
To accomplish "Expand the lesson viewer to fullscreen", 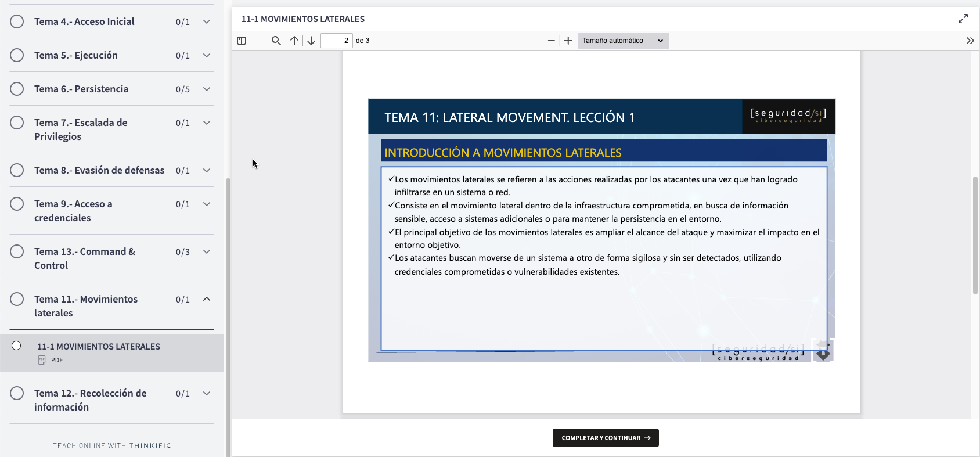I will (x=963, y=19).
